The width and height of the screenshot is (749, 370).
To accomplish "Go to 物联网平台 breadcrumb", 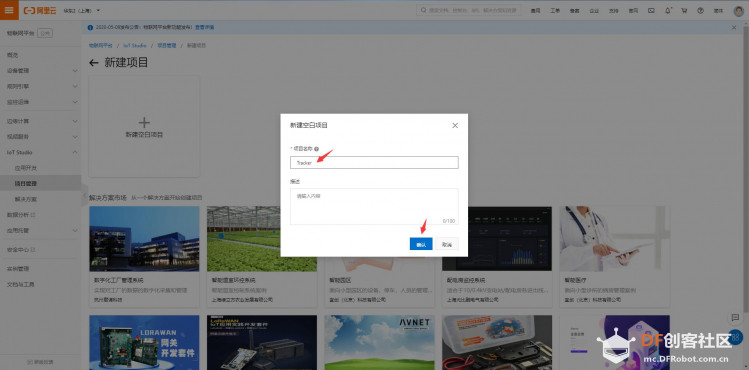I will click(101, 45).
